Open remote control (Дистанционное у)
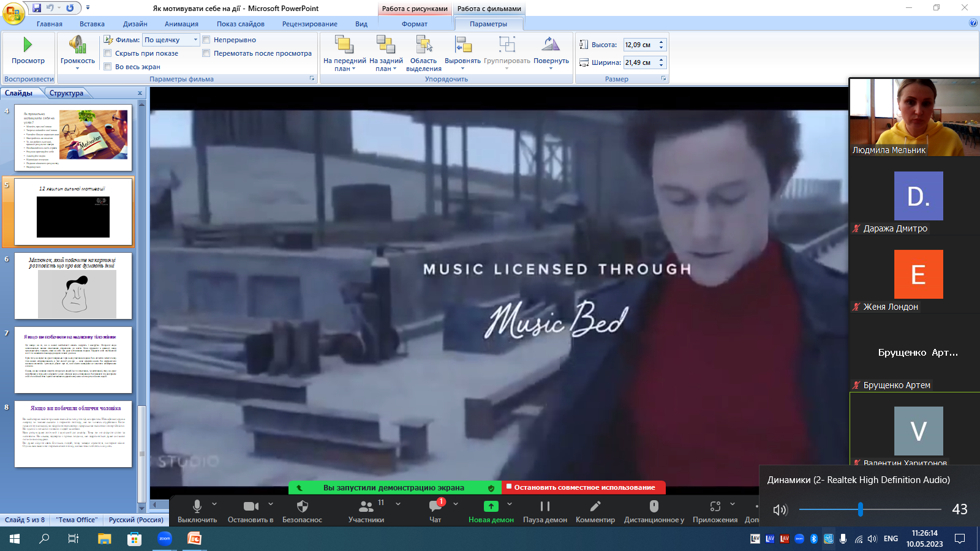980x551 pixels. [654, 511]
